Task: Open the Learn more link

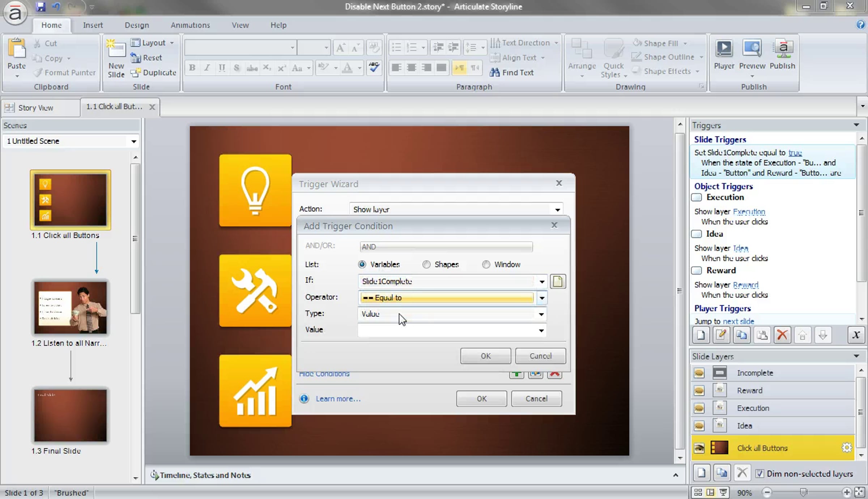Action: click(338, 398)
